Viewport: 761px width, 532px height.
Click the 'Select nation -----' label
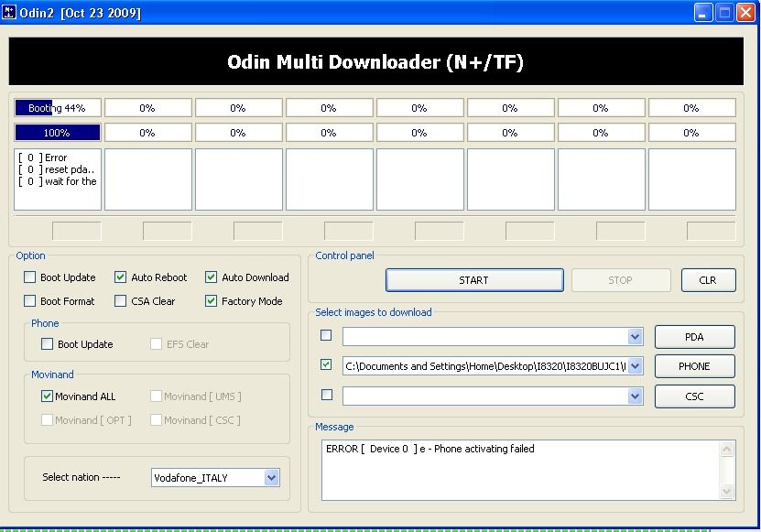82,477
